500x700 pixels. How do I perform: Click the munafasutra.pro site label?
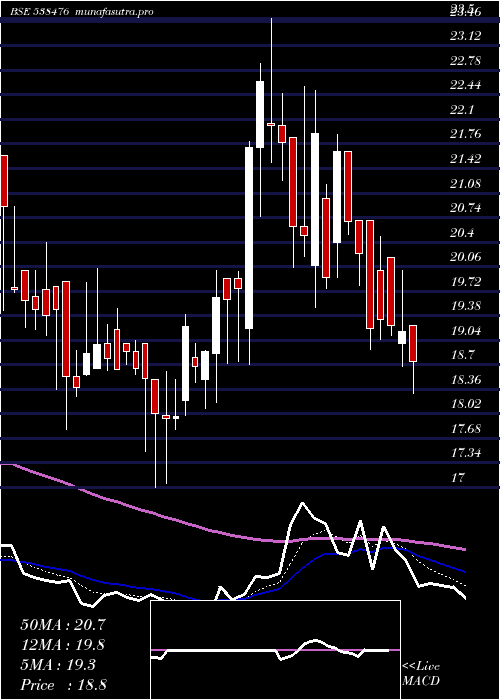(x=115, y=12)
